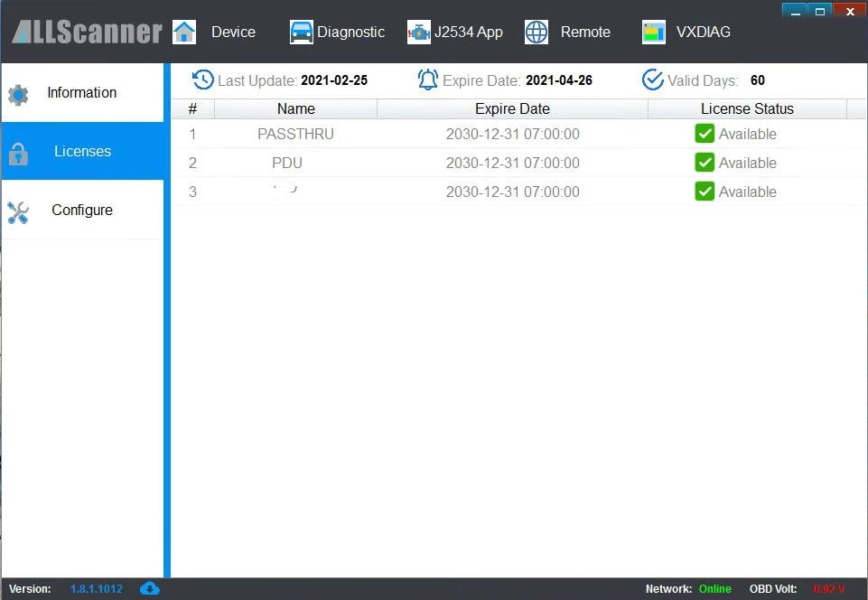Sort by License Status column header
This screenshot has height=600, width=868.
[x=747, y=108]
